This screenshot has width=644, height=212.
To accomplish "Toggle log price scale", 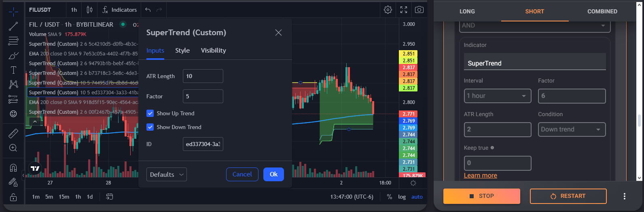I will pos(402,197).
